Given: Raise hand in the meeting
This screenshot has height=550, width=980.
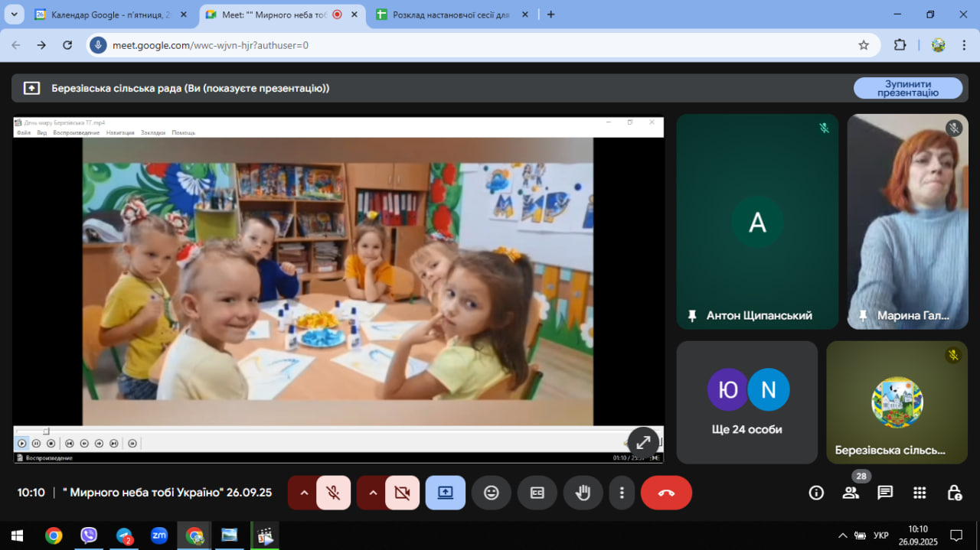Looking at the screenshot, I should click(x=583, y=493).
